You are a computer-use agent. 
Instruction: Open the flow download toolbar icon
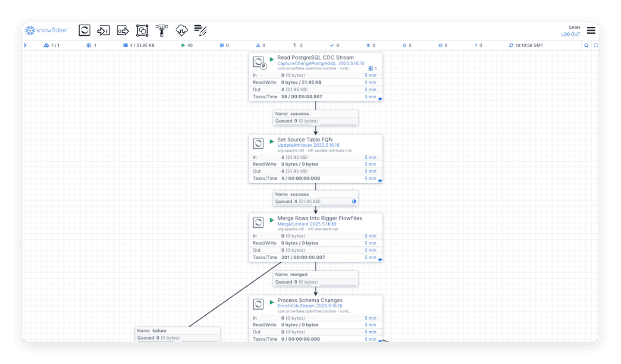[182, 30]
